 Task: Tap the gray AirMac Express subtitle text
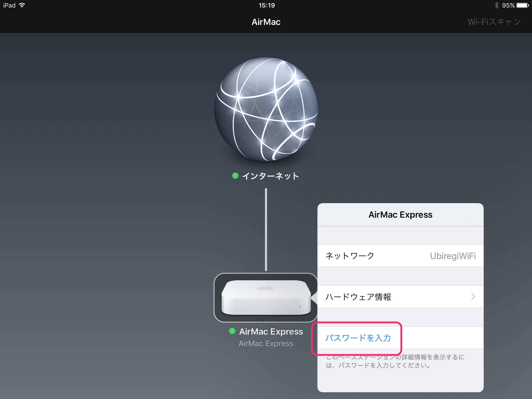266,343
